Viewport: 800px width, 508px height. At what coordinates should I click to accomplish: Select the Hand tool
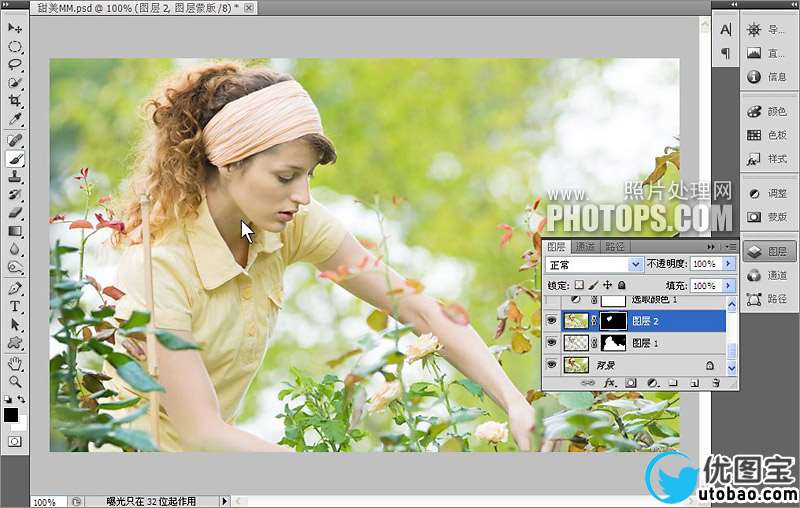pos(15,363)
